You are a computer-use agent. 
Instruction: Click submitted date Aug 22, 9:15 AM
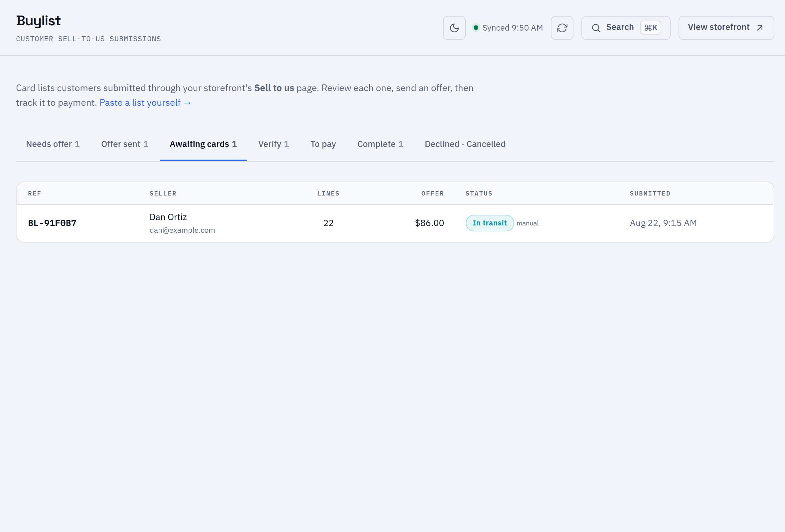[663, 223]
